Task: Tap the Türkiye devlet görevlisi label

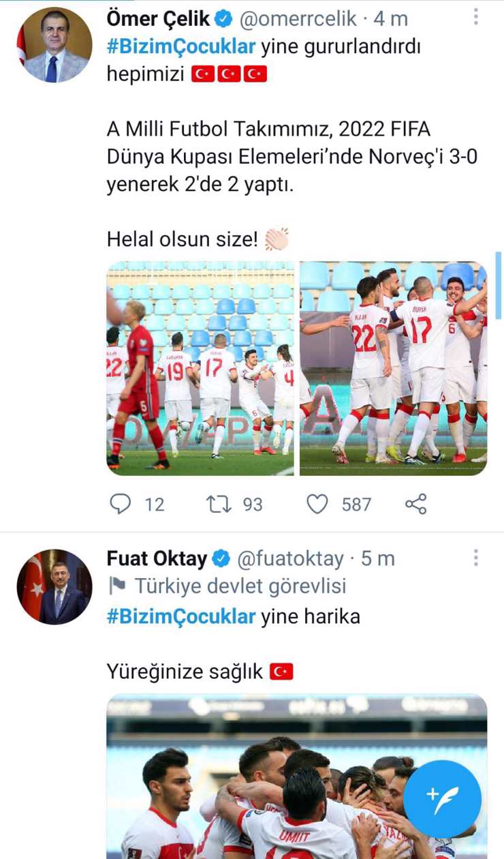Action: (240, 586)
